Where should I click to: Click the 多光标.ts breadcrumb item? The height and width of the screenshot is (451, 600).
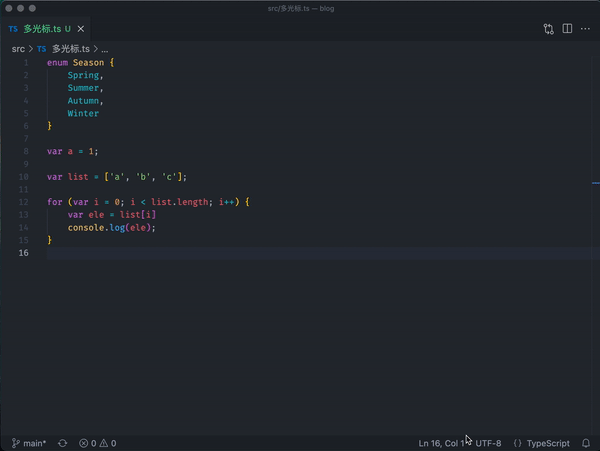(x=71, y=49)
